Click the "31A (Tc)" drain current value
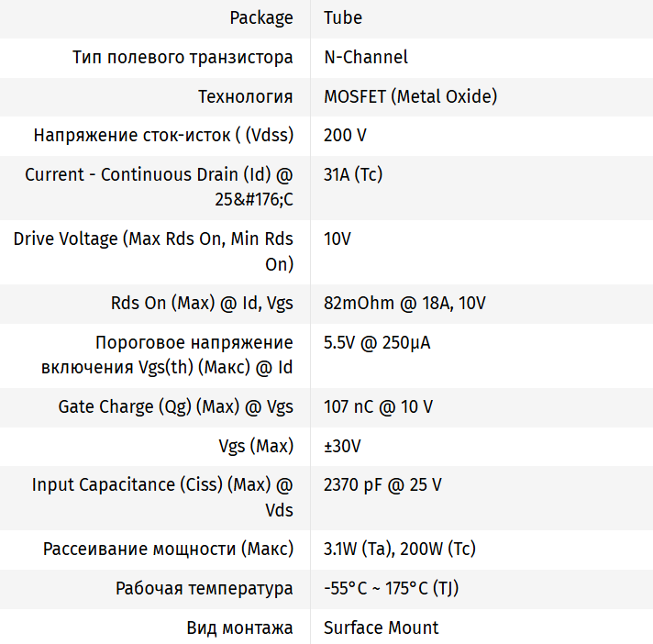Image resolution: width=653 pixels, height=644 pixels. click(x=353, y=174)
